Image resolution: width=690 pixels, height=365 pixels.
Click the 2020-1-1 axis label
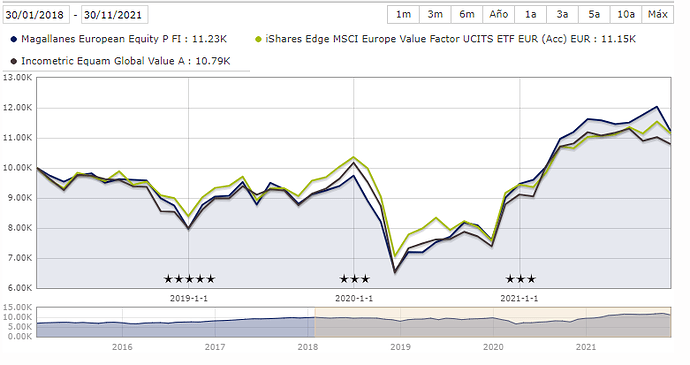tap(354, 299)
